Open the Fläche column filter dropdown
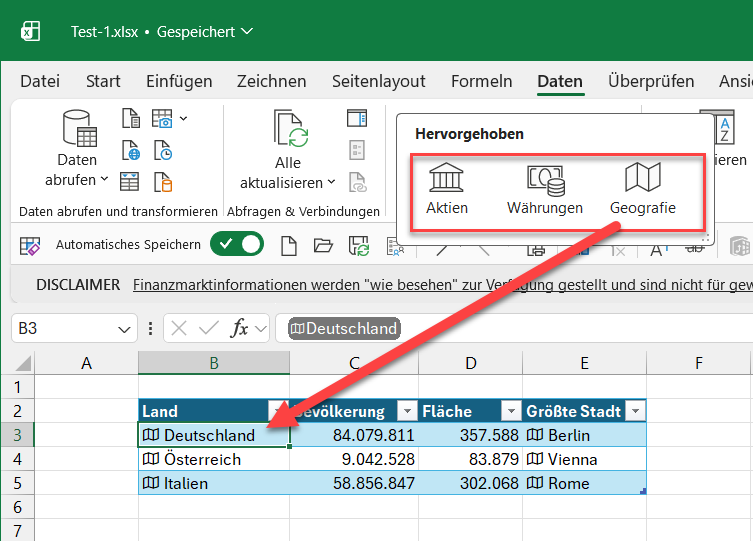The width and height of the screenshot is (753, 541). (510, 411)
